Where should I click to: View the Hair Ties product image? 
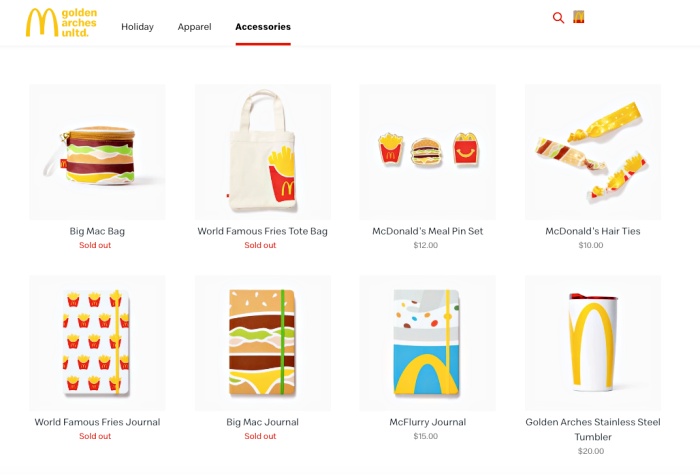click(593, 152)
